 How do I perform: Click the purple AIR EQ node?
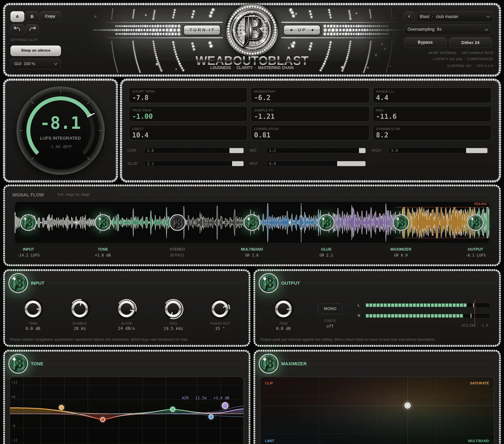225,405
